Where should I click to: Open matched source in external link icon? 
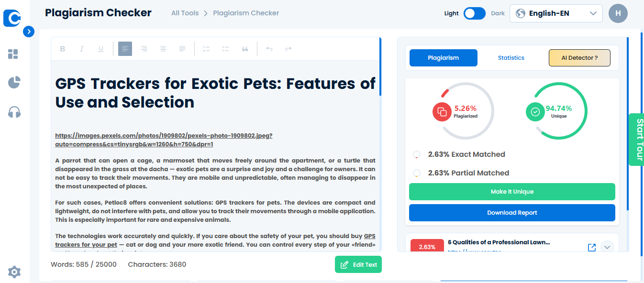(x=592, y=247)
